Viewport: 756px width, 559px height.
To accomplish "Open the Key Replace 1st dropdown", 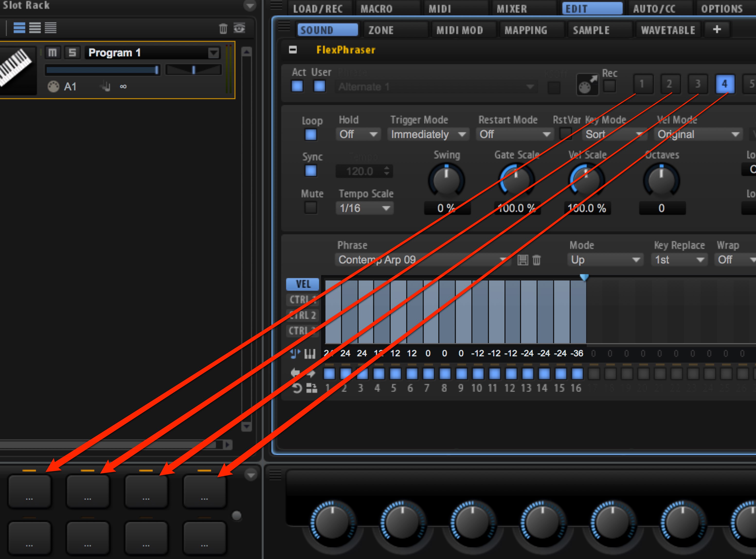I will click(679, 260).
